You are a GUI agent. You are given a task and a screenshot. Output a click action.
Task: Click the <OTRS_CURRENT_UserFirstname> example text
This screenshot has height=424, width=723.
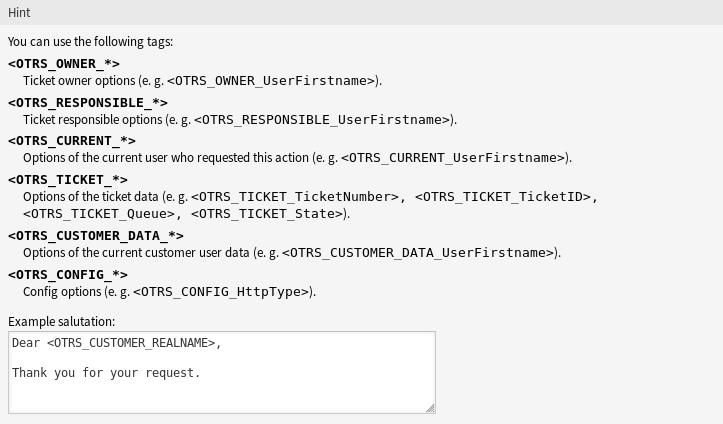point(453,158)
